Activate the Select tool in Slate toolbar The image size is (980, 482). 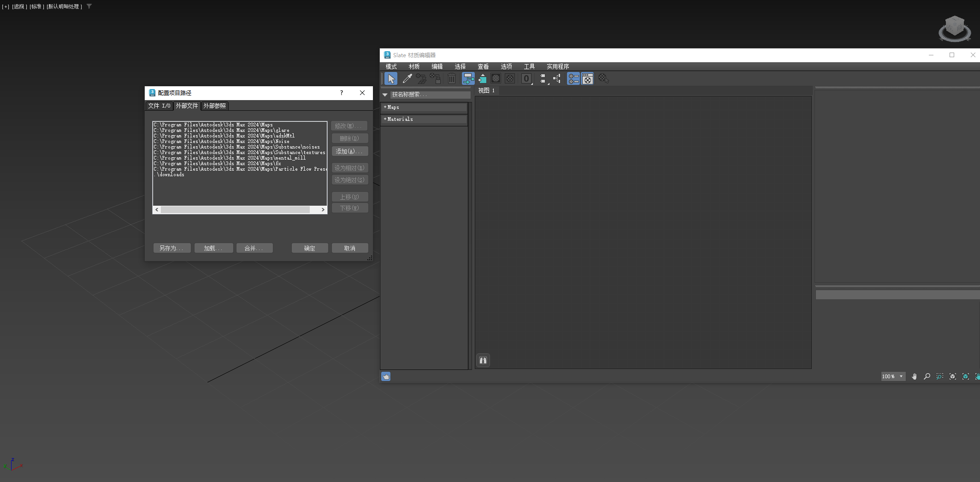coord(391,79)
